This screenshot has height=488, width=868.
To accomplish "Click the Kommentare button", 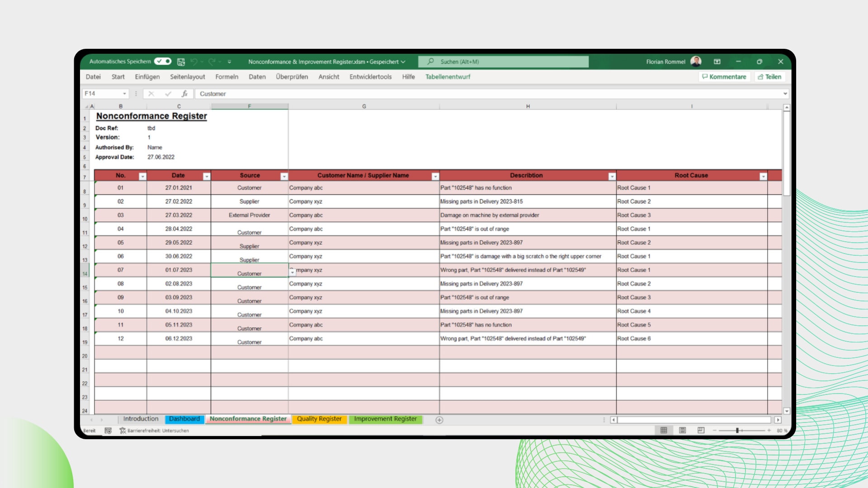I will coord(724,77).
